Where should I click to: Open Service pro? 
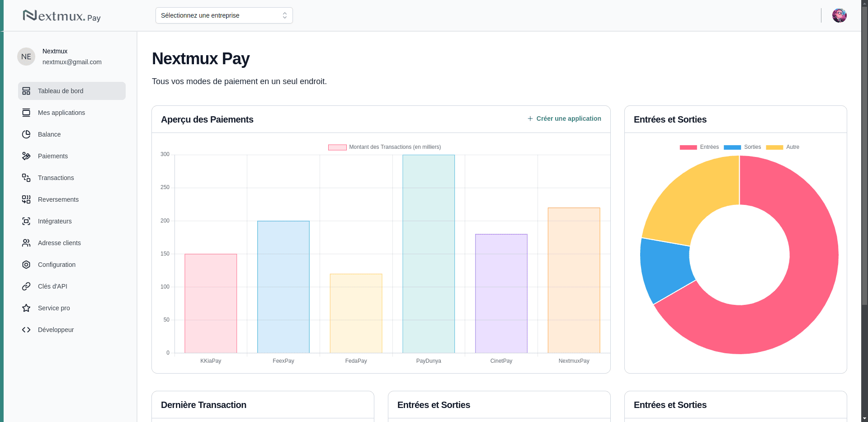(x=72, y=308)
